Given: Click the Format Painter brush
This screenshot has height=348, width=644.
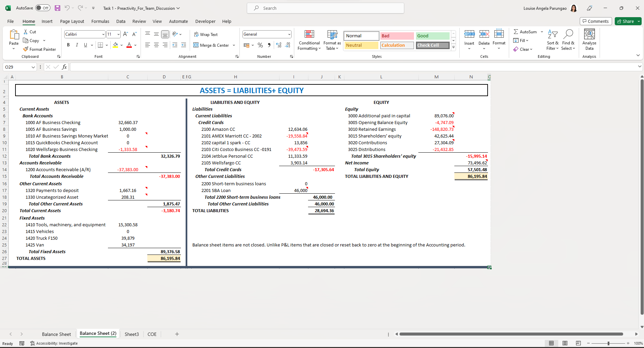Looking at the screenshot, I should point(26,49).
